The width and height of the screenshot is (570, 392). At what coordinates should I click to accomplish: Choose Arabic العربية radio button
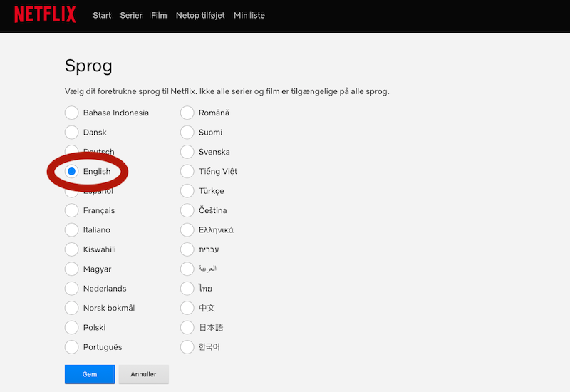click(x=187, y=269)
